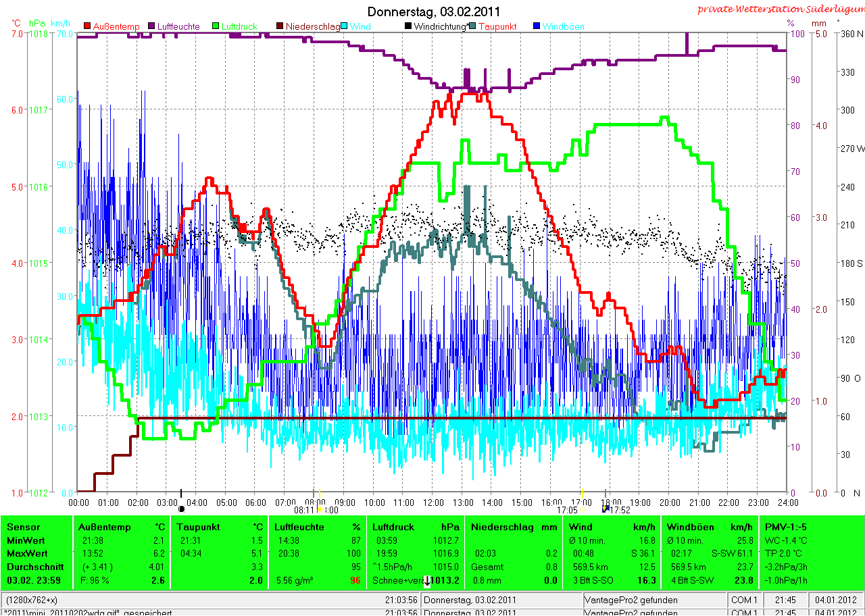This screenshot has width=865, height=616.
Task: Click the black dot marker below the time axis
Action: [x=181, y=509]
